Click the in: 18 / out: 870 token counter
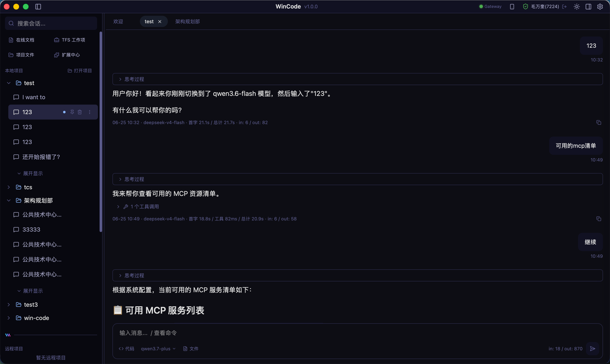This screenshot has height=364, width=610. point(565,349)
